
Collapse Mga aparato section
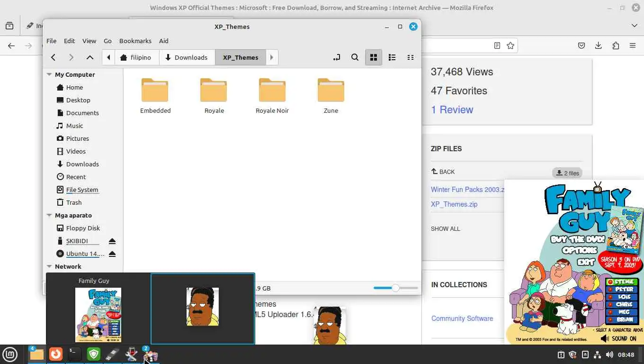pos(49,215)
